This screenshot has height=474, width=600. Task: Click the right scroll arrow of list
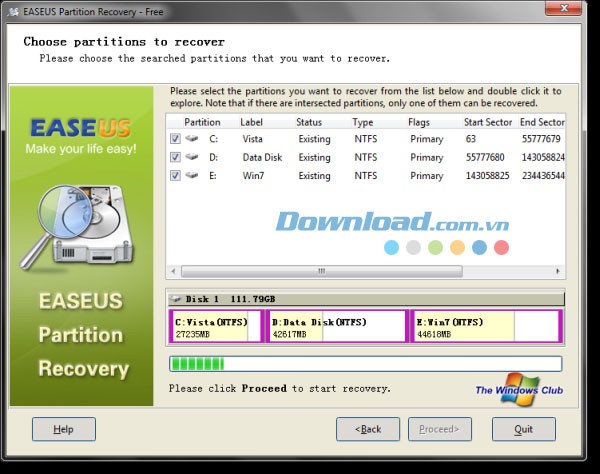point(558,271)
